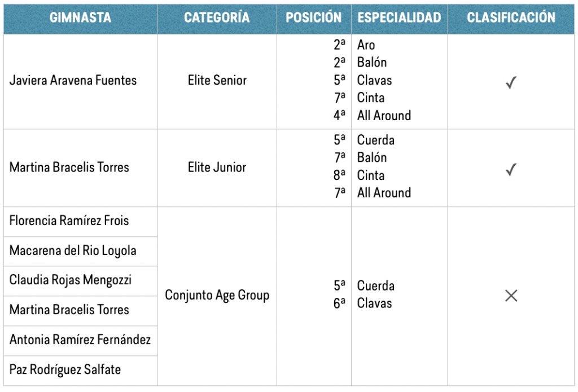Select the CATEGORÍA column header

217,17
